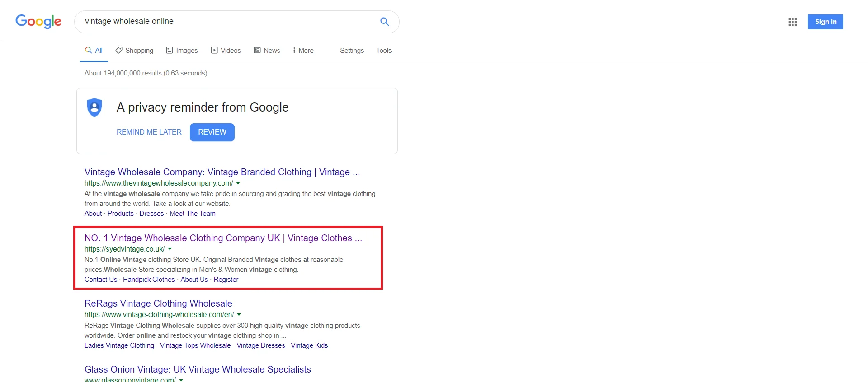The image size is (868, 382).
Task: Open the Vintage Kids sitelink
Action: pyautogui.click(x=309, y=345)
